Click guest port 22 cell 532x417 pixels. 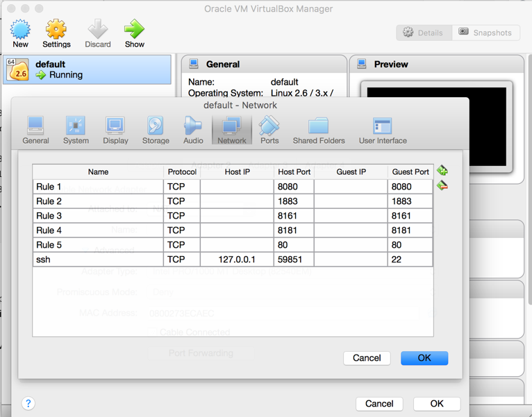(410, 259)
